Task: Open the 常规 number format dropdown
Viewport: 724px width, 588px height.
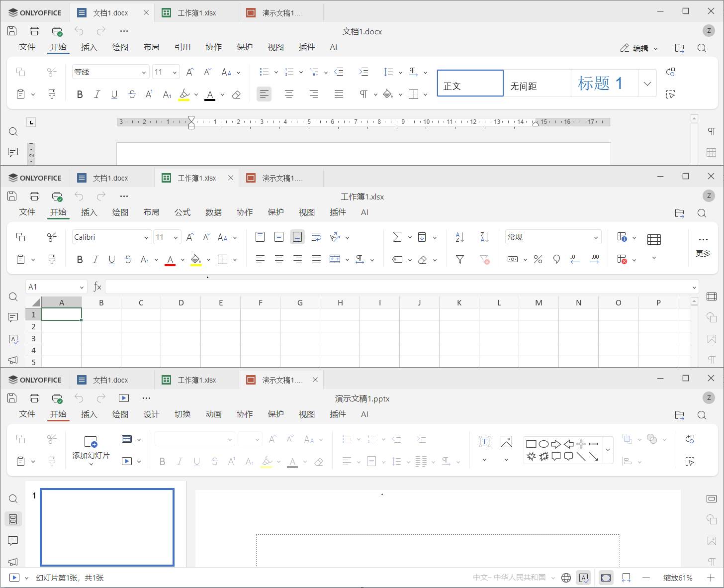Action: click(x=596, y=237)
